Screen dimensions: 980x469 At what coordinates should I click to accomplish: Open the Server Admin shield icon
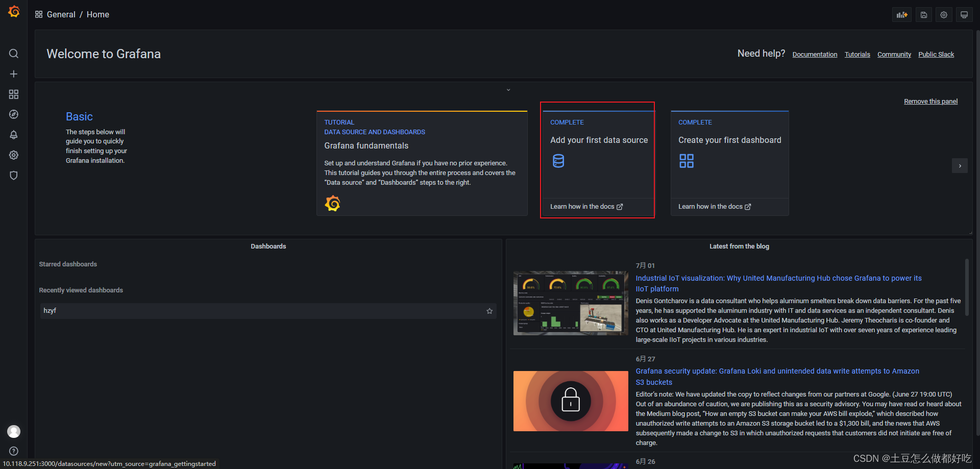(14, 176)
